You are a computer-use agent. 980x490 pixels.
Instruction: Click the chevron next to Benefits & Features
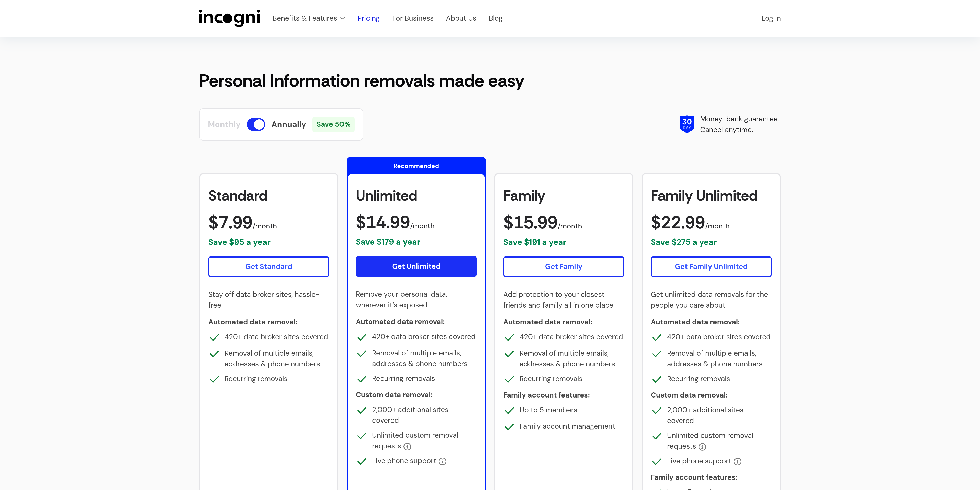point(342,18)
